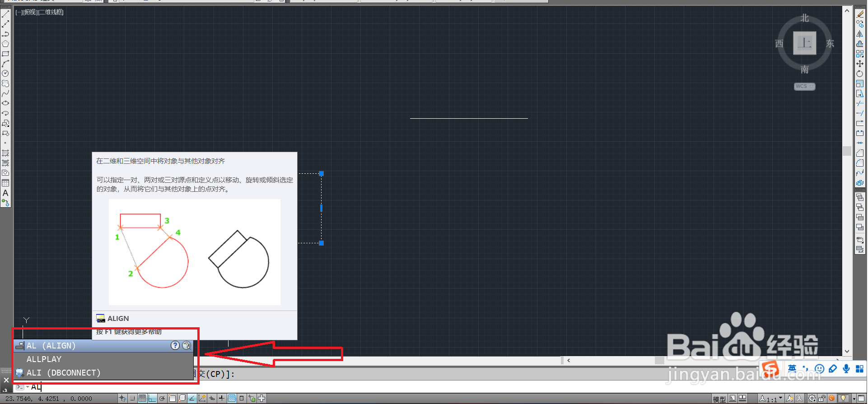Rotate view to 北 on ViewCube
Viewport: 868px width, 404px height.
804,18
